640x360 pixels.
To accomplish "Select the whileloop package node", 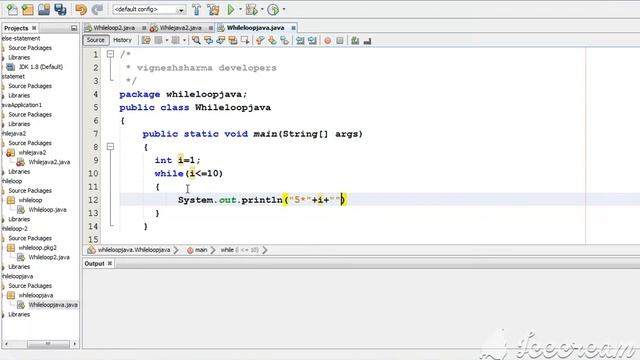I will click(30, 200).
